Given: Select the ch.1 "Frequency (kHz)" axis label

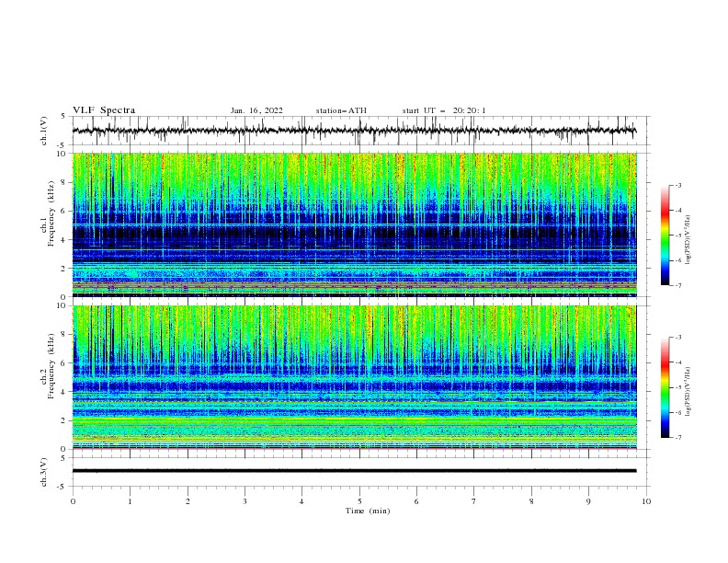Looking at the screenshot, I should tap(51, 213).
